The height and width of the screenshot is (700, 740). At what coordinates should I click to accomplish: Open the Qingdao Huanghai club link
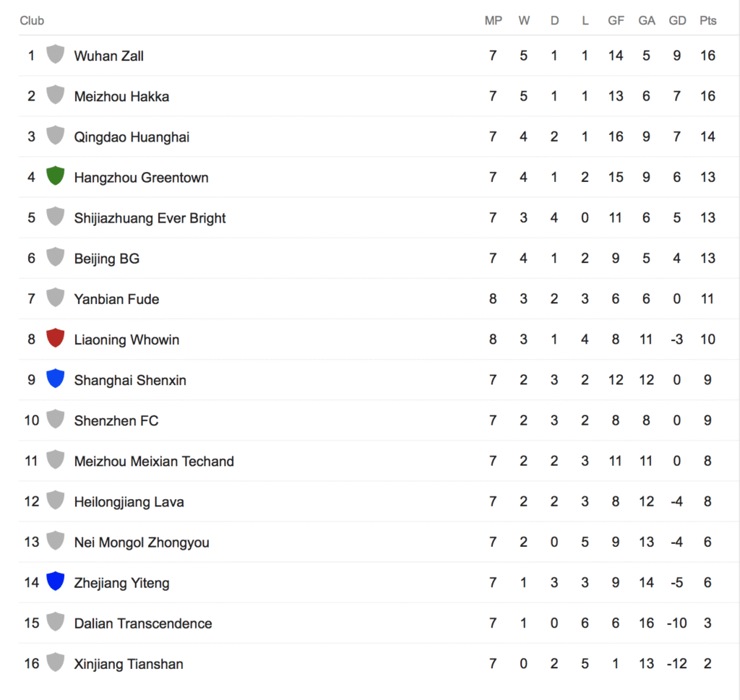pos(132,137)
